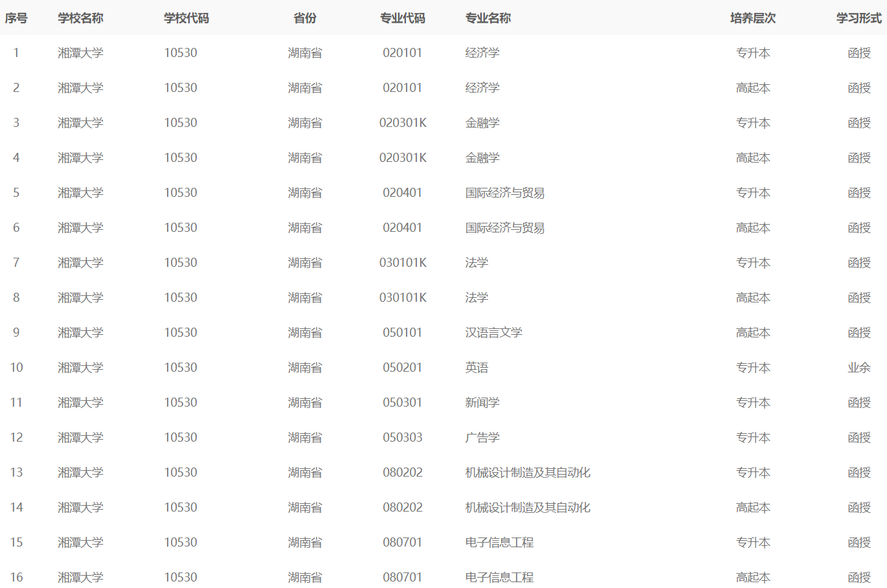This screenshot has height=588, width=887.
Task: Click school code 10530 in row 9
Action: point(181,333)
